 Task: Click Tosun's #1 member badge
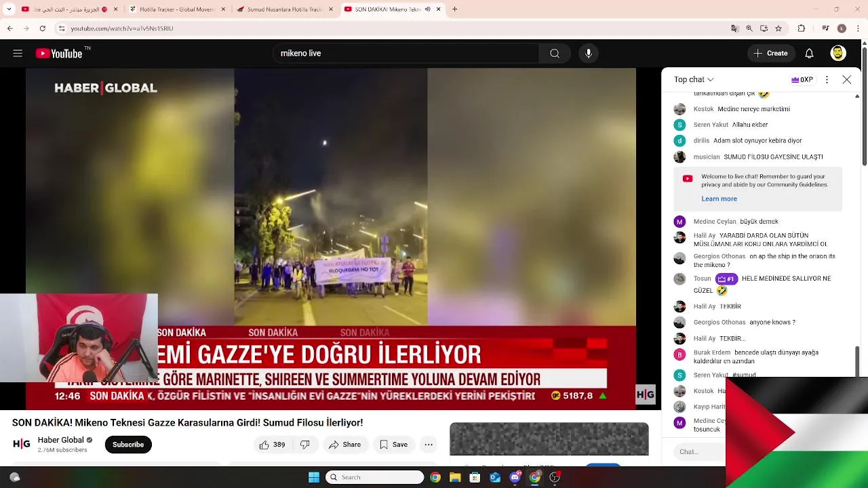pyautogui.click(x=726, y=279)
